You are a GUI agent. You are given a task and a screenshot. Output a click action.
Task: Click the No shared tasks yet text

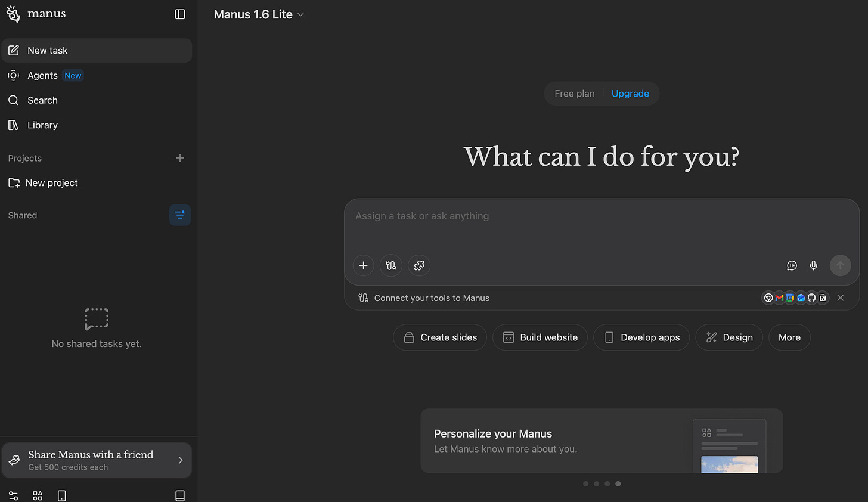pyautogui.click(x=97, y=344)
